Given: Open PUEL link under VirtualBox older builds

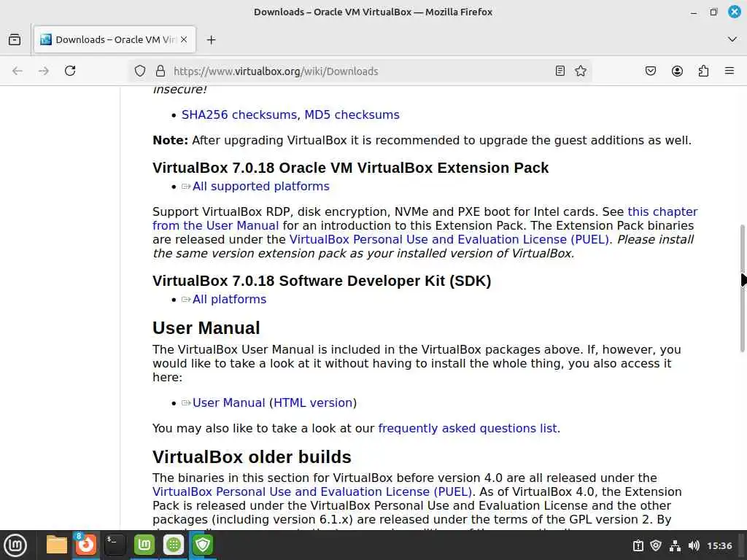Looking at the screenshot, I should coord(312,492).
